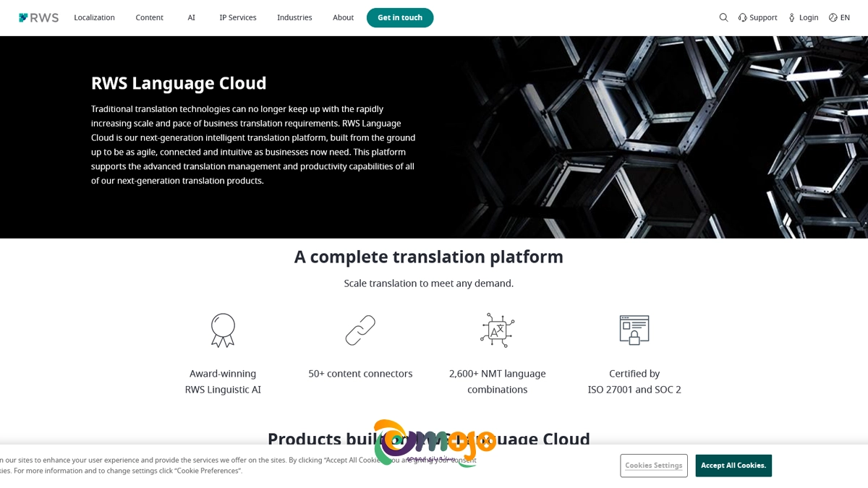Open the search magnifier icon

(x=723, y=17)
